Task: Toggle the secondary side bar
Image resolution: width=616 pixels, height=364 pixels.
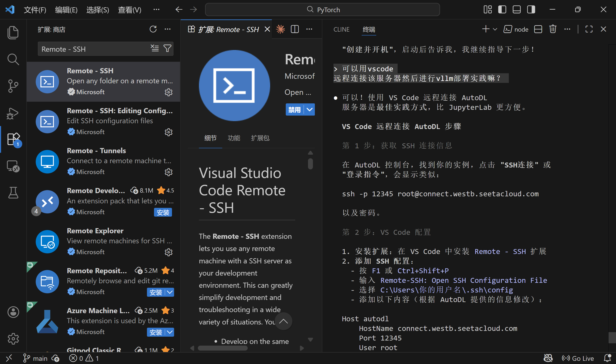Action: (x=531, y=10)
